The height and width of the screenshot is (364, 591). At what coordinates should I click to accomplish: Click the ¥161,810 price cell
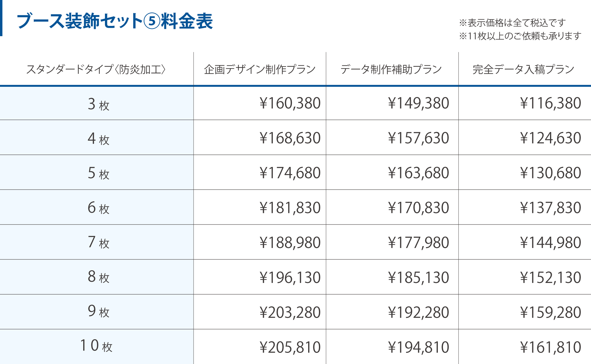(551, 347)
